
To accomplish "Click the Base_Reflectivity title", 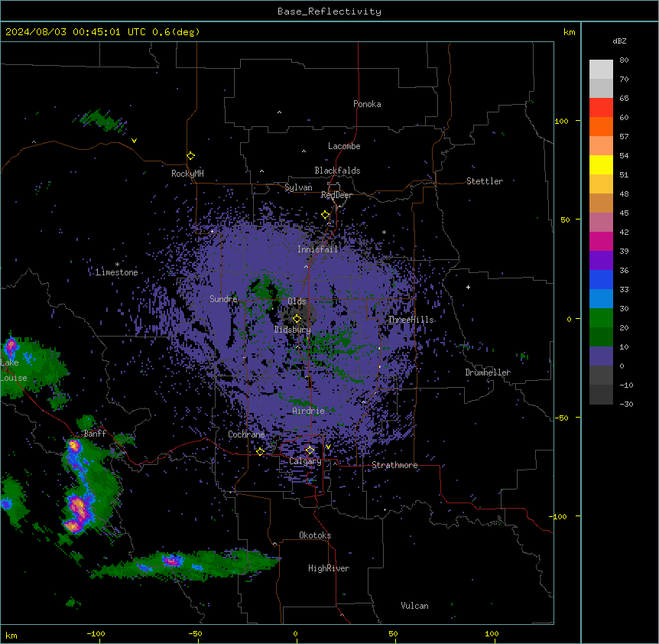I will 329,11.
